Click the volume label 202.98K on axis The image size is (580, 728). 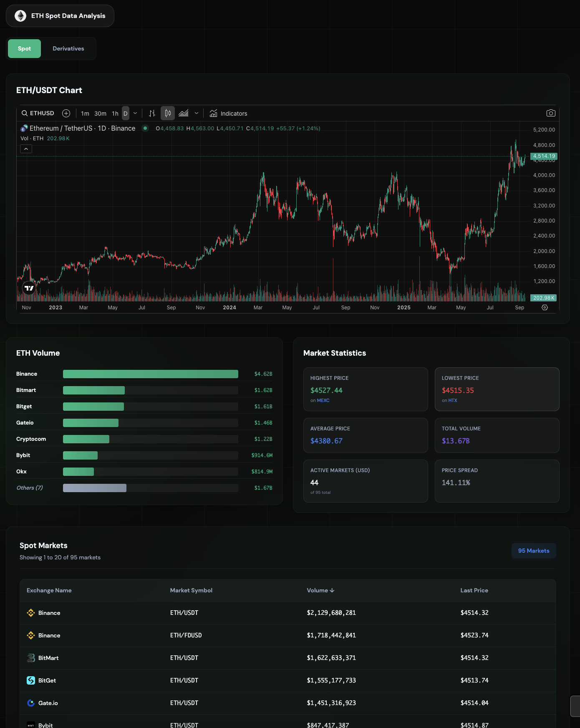click(544, 298)
